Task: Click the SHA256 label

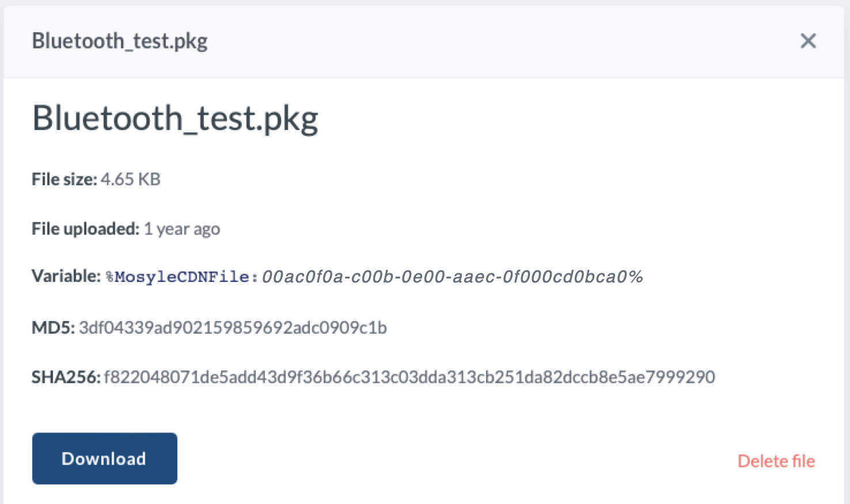Action: pyautogui.click(x=66, y=377)
